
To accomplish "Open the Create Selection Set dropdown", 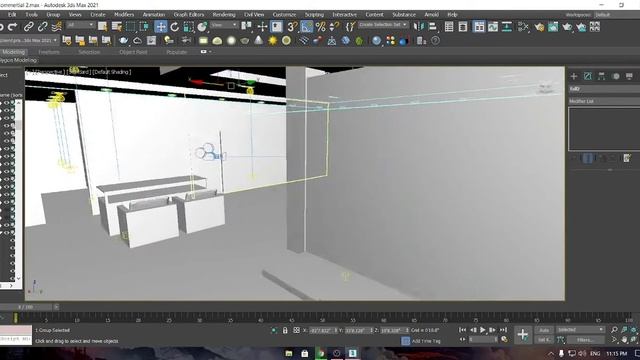I will (x=383, y=25).
